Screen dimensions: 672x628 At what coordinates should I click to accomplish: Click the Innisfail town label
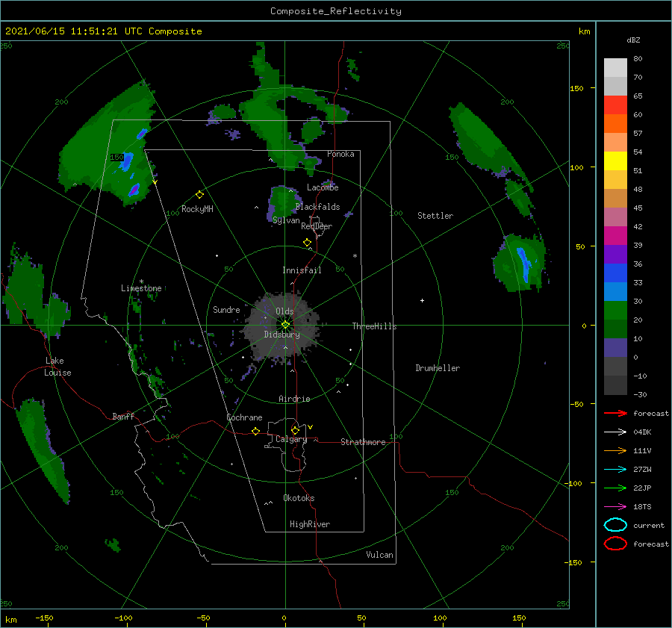click(x=302, y=270)
